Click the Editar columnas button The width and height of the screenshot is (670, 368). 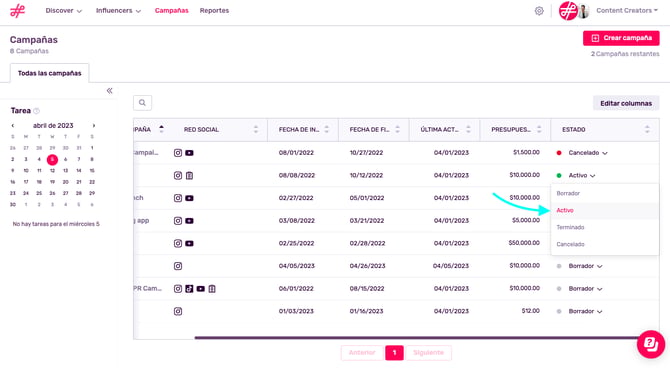click(626, 103)
